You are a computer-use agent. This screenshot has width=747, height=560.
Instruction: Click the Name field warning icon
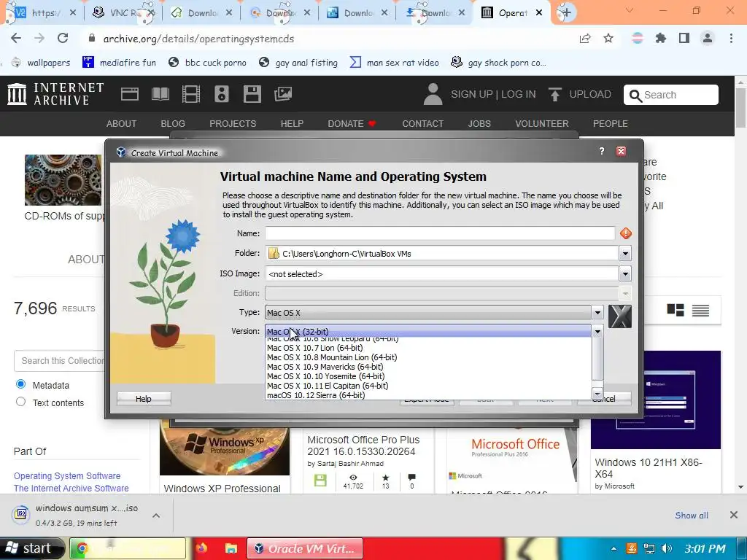point(625,233)
